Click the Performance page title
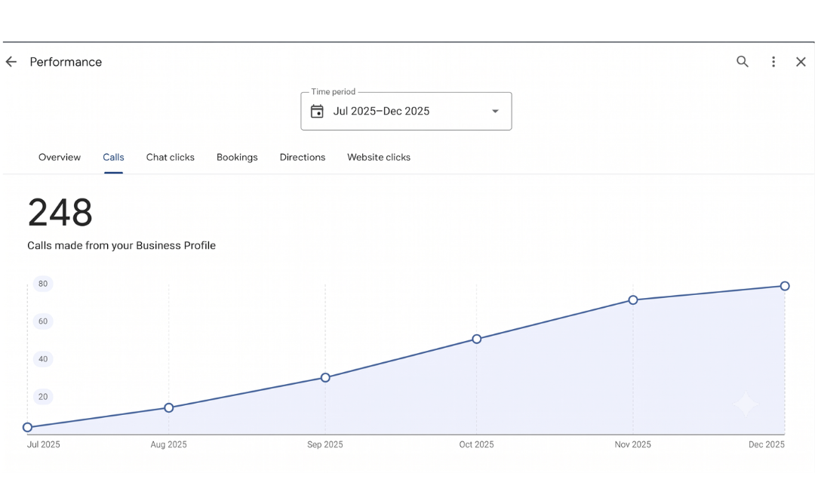815x504 pixels. pyautogui.click(x=66, y=62)
